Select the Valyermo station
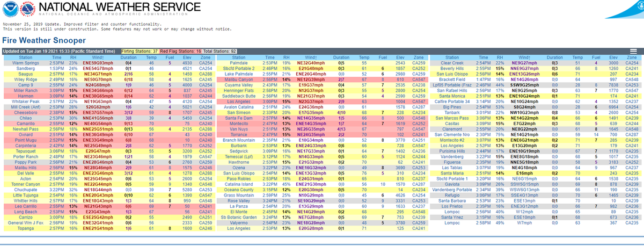The width and height of the screenshot is (644, 246). click(239, 224)
